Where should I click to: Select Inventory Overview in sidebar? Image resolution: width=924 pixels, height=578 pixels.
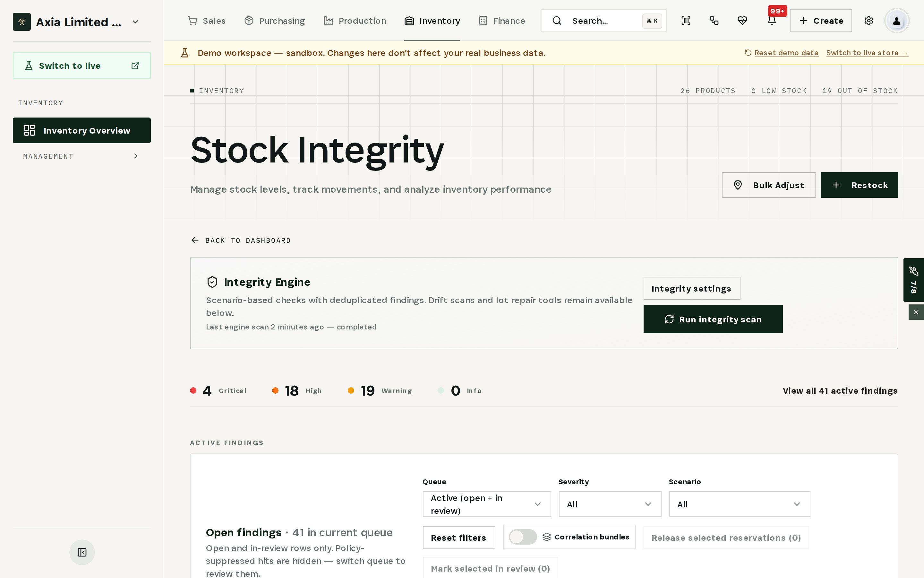[82, 130]
